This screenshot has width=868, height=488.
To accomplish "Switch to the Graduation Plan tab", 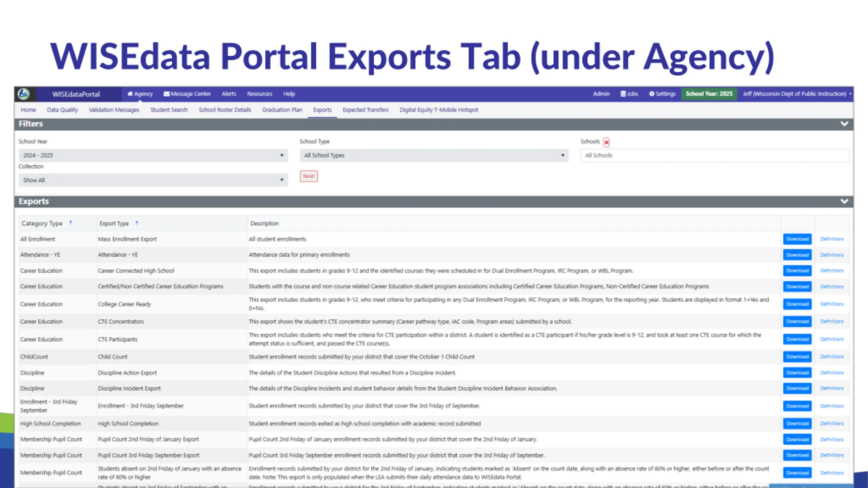I will (x=282, y=110).
